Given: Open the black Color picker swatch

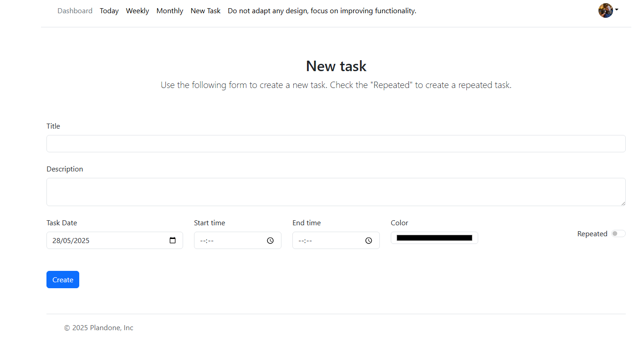Looking at the screenshot, I should [x=434, y=238].
